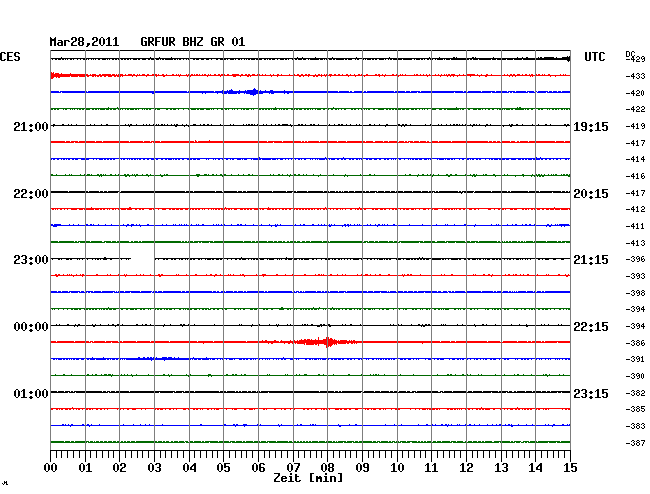Click minute 11 label on bottom axis
The height and width of the screenshot is (494, 650).
[x=431, y=468]
